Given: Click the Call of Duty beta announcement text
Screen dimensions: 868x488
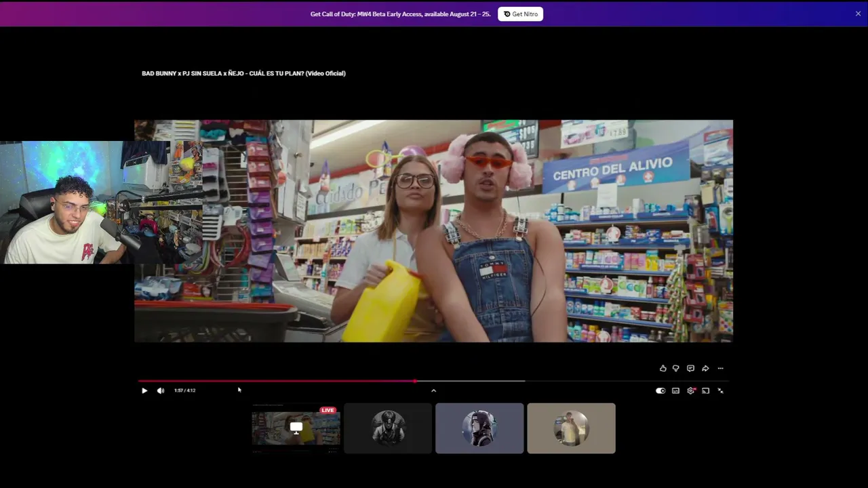Looking at the screenshot, I should tap(400, 14).
